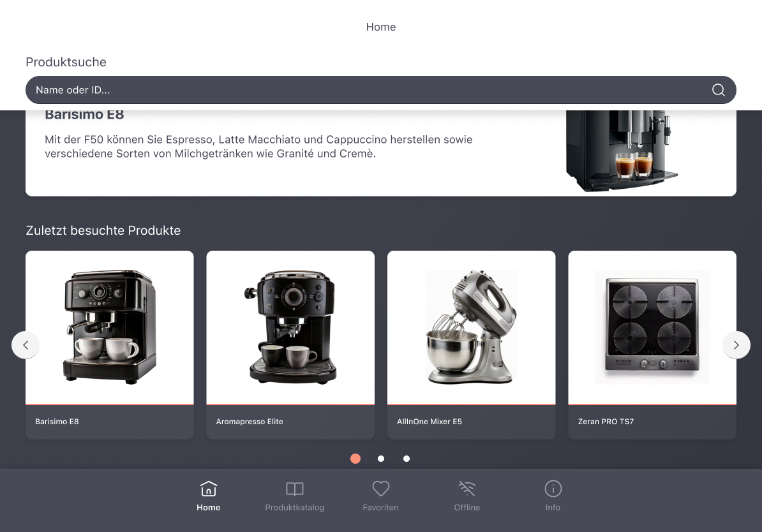Open the AllInOne Mixer E5 product image

[471, 327]
